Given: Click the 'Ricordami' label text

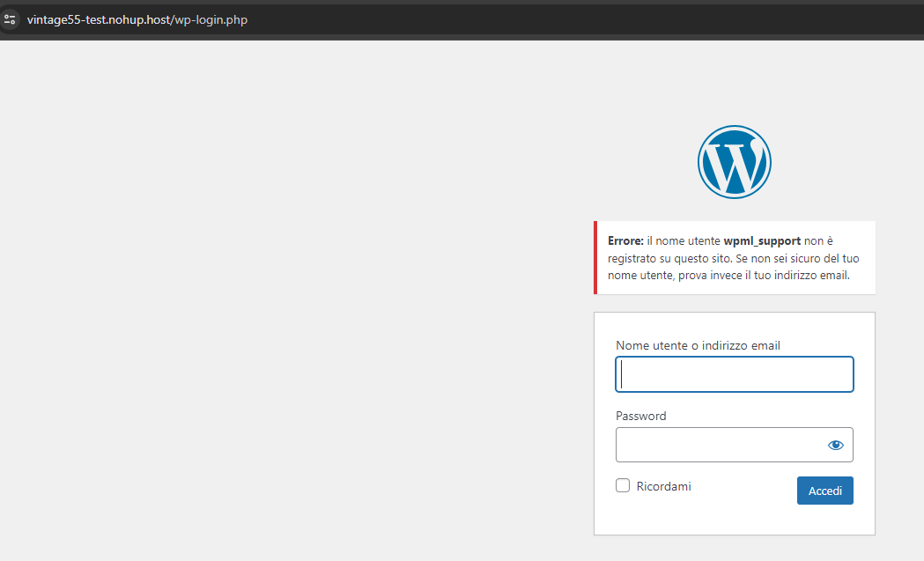Looking at the screenshot, I should (x=663, y=486).
